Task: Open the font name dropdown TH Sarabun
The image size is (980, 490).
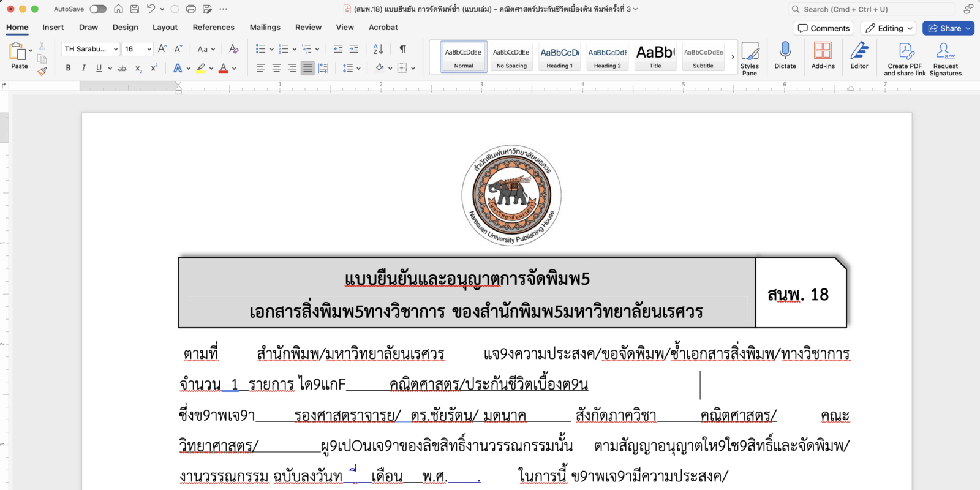Action: click(x=90, y=49)
